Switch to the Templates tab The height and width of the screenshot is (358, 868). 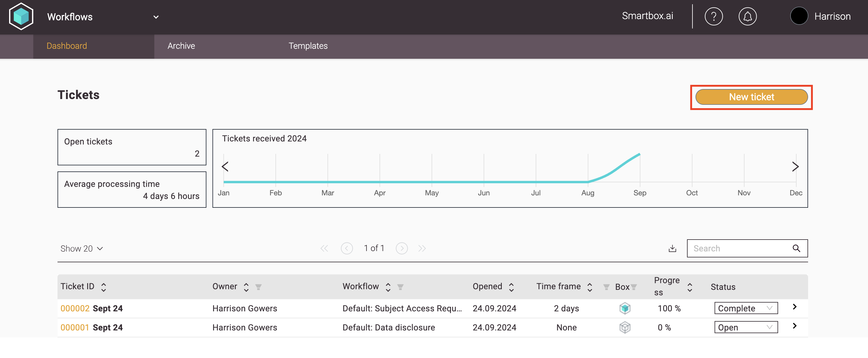(307, 46)
